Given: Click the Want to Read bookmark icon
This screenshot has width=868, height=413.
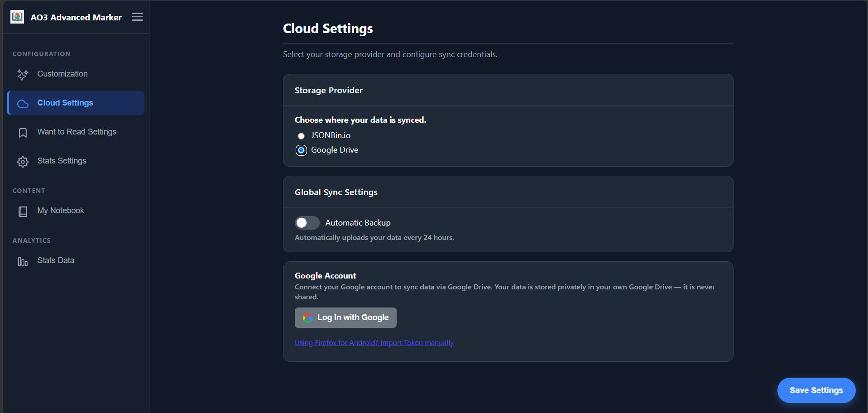Looking at the screenshot, I should [x=23, y=133].
